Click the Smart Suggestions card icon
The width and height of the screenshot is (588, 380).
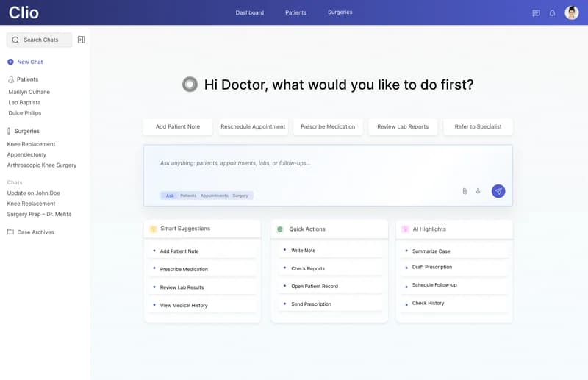point(153,229)
